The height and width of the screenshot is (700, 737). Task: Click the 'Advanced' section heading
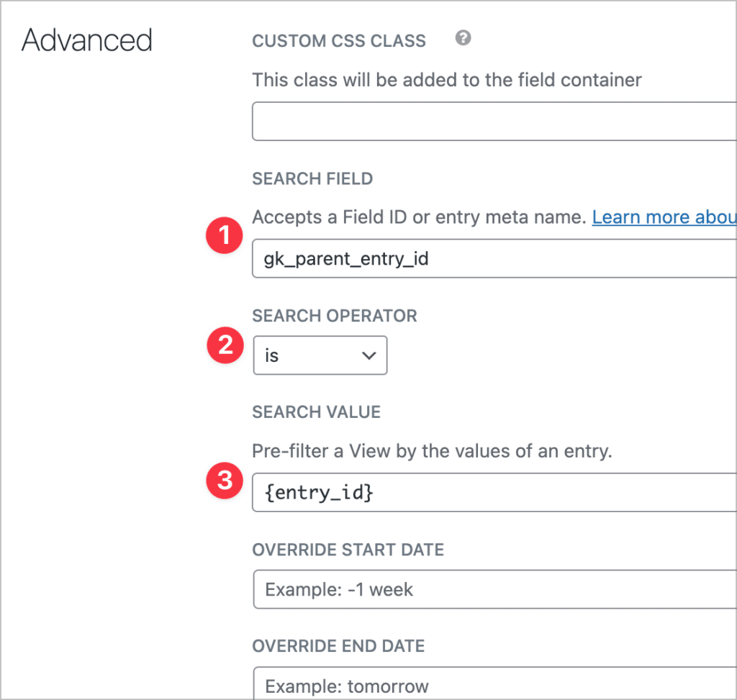87,40
